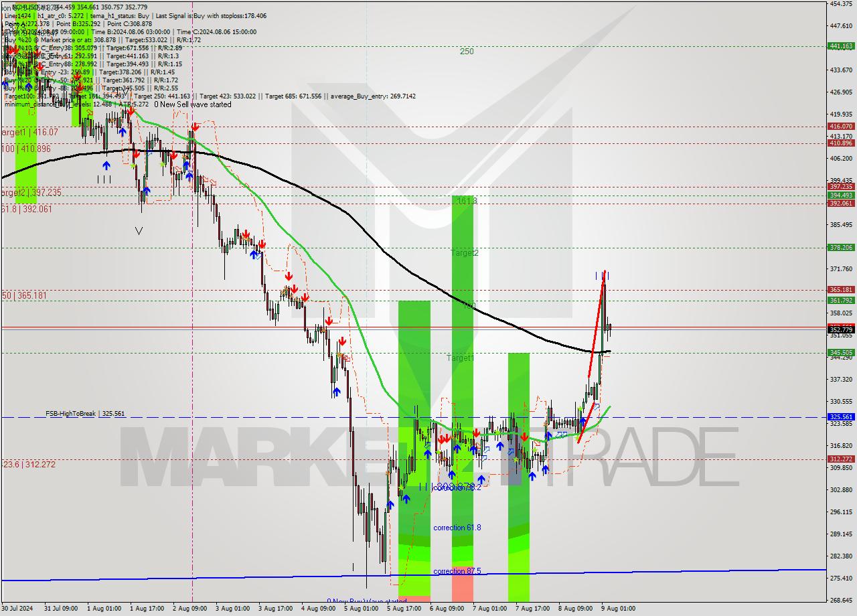Click the 6 Aug 09:00 time label
This screenshot has width=857, height=616.
point(447,609)
